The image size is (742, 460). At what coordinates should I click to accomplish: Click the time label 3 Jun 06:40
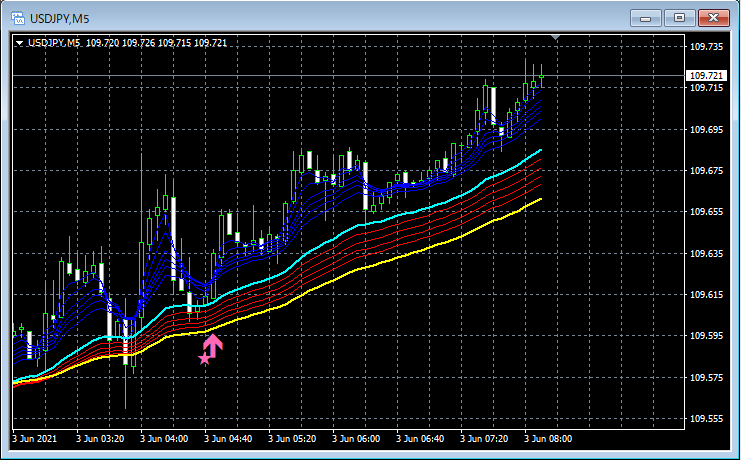pos(420,439)
